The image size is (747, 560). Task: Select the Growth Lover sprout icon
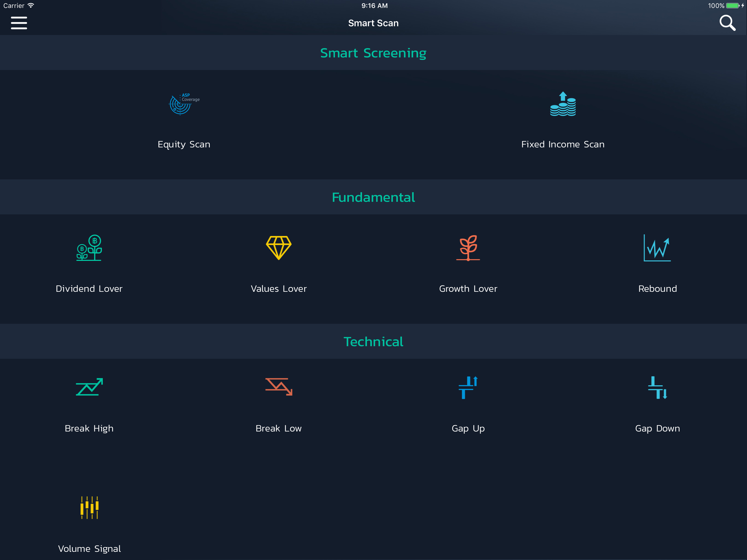468,248
